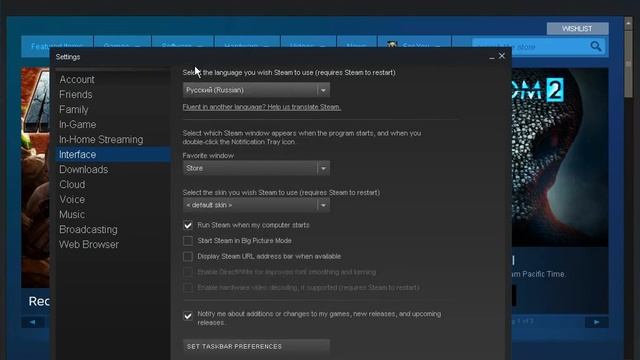Screen dimensions: 640x360
Task: Click Set Taskbar Preferences button
Action: tap(256, 347)
